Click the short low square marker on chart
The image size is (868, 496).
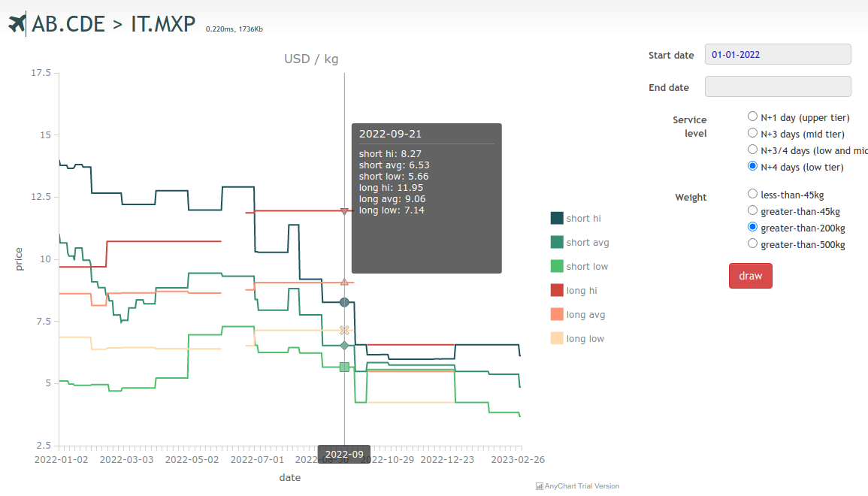(344, 367)
